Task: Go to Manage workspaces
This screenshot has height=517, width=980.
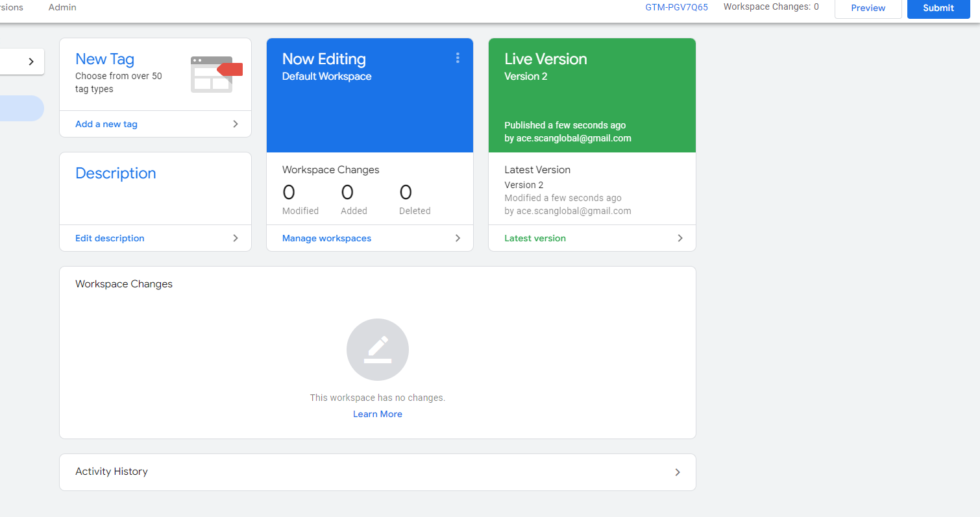Action: coord(326,238)
